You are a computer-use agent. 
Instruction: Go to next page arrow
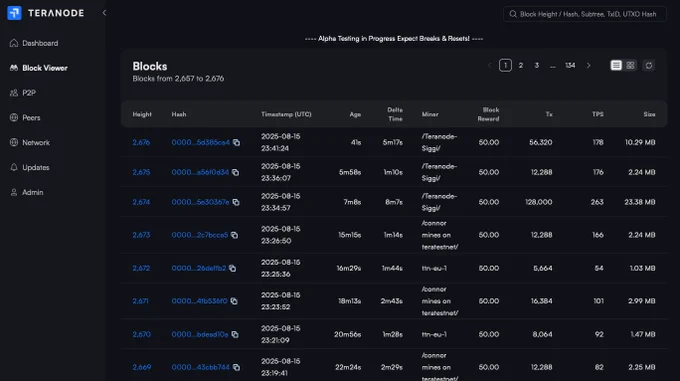[x=588, y=65]
